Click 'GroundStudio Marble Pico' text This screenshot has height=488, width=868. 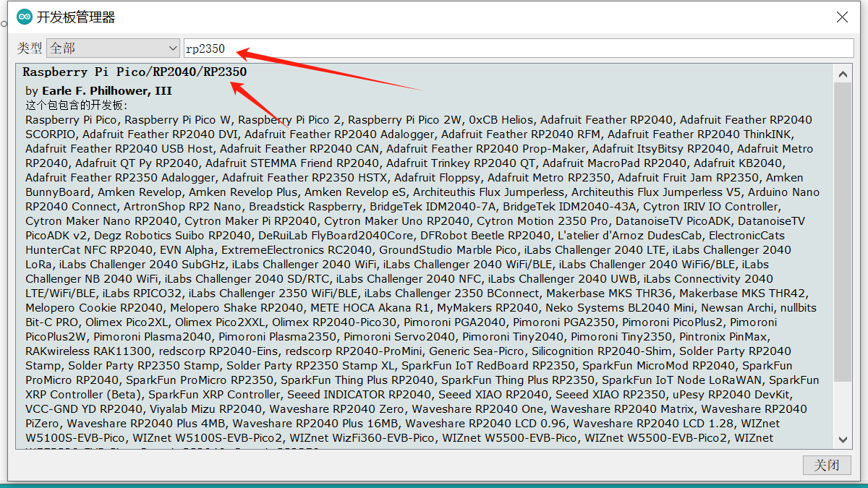[448, 250]
